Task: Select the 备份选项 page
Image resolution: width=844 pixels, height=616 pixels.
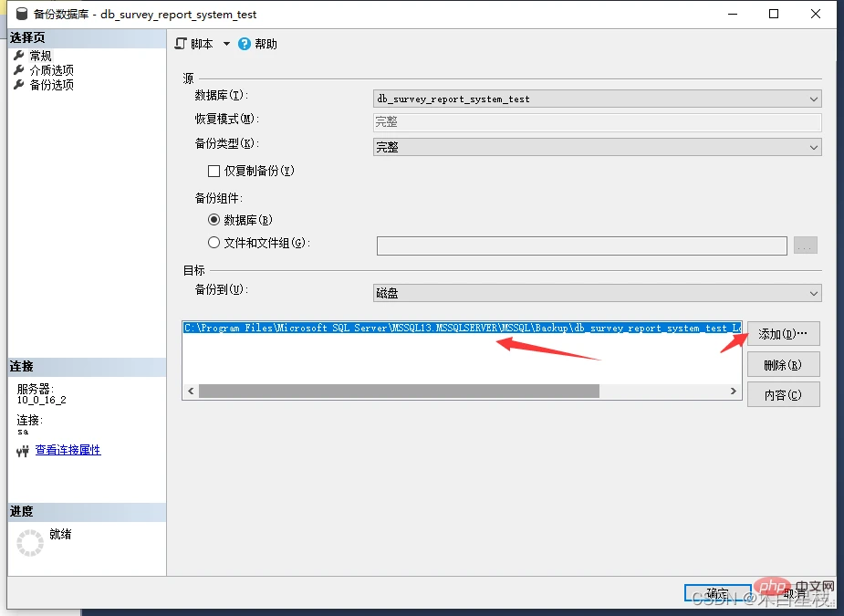Action: 52,85
